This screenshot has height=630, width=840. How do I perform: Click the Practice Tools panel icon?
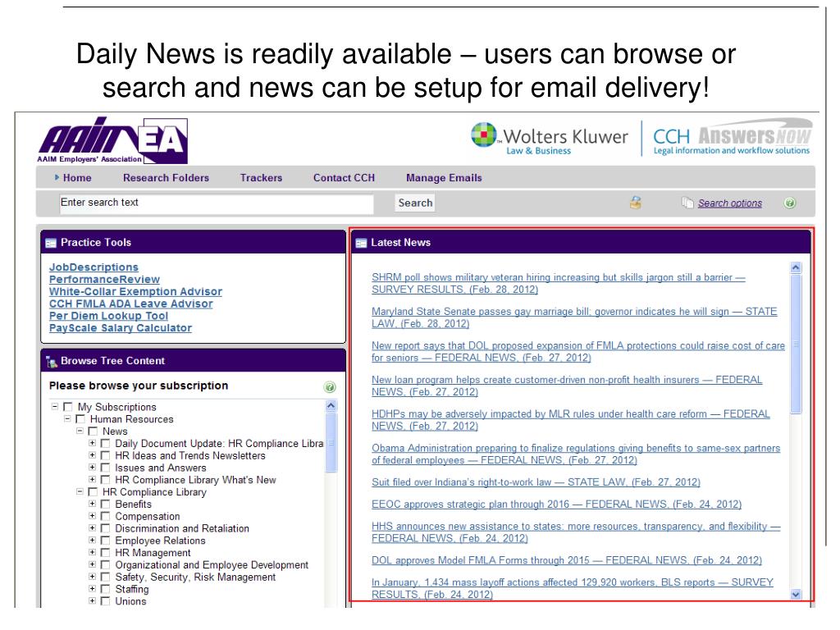click(x=51, y=243)
